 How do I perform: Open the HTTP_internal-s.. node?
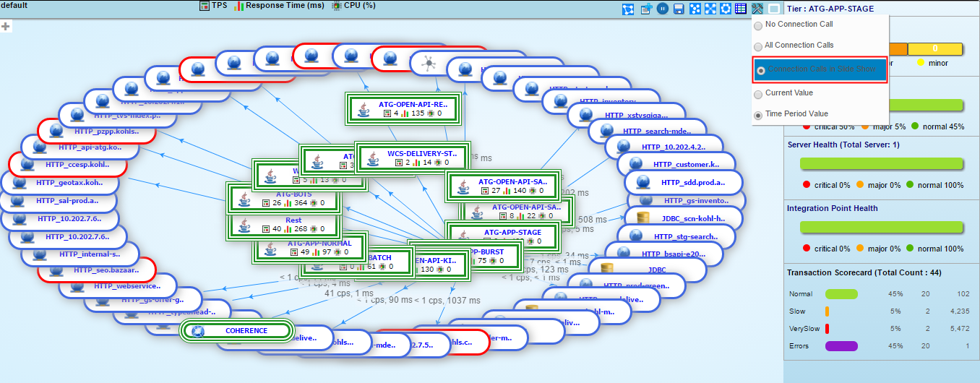[x=80, y=254]
